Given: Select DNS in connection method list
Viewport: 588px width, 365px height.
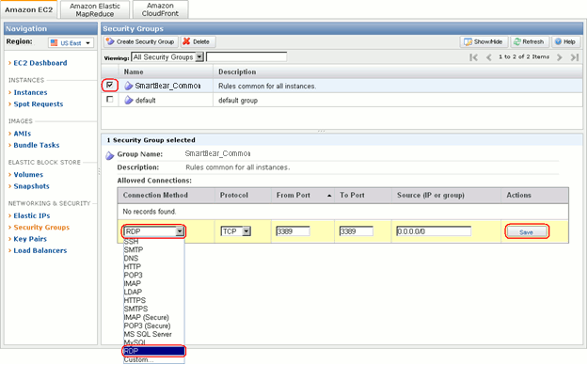Looking at the screenshot, I should point(153,259).
